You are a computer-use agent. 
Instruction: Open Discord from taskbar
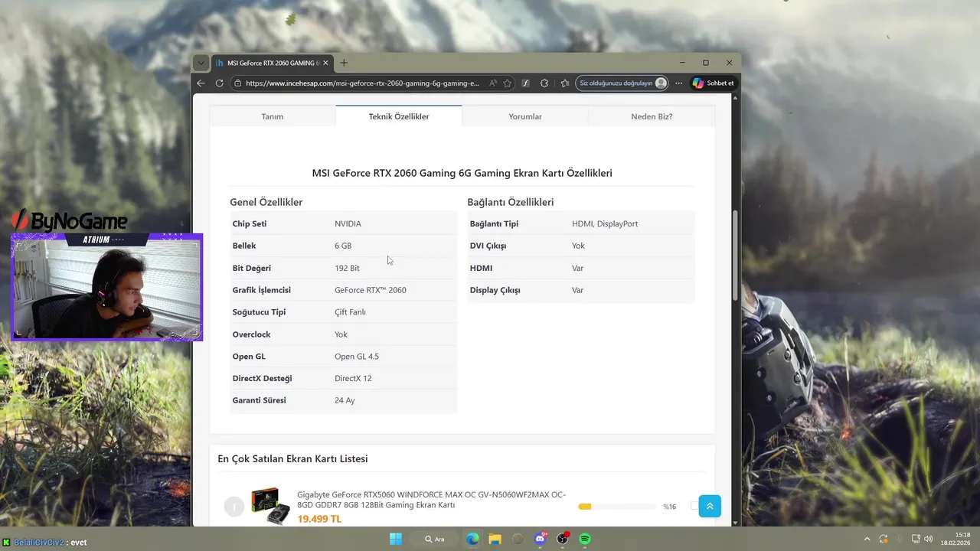(x=541, y=539)
